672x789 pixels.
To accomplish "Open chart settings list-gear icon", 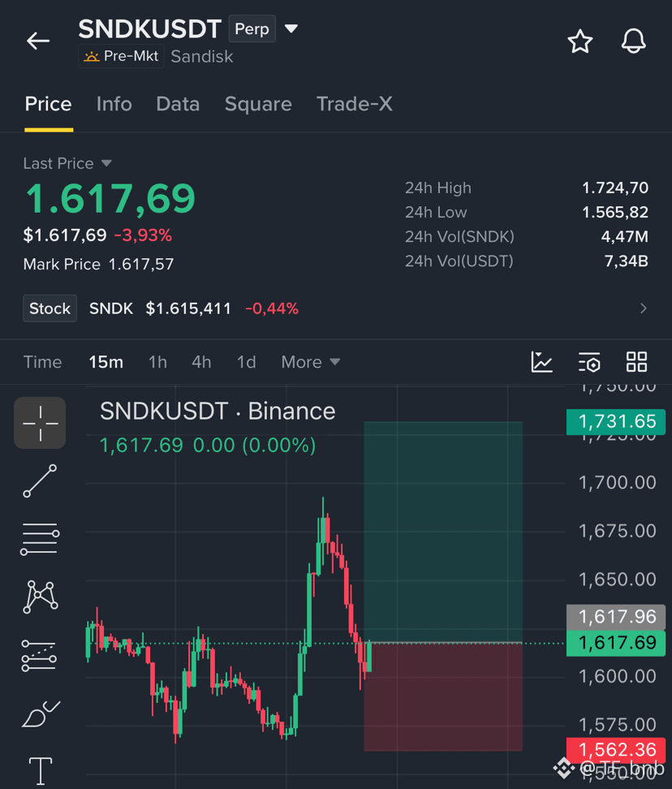I will point(589,362).
